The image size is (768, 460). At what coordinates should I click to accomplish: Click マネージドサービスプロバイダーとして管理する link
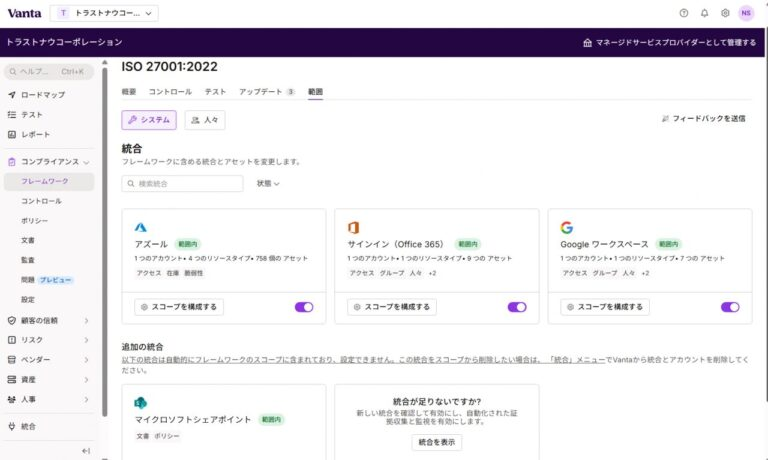pyautogui.click(x=670, y=43)
